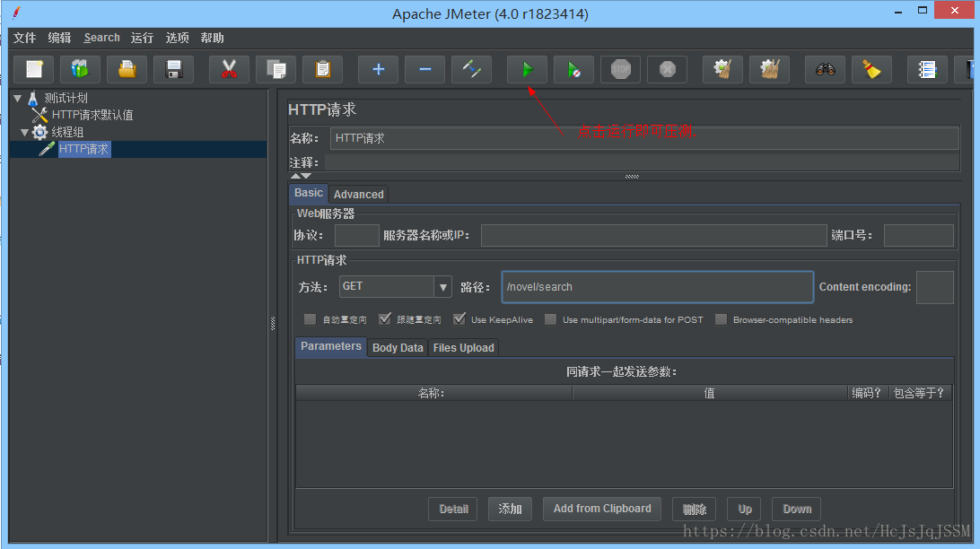Click the 名称 input field
Image resolution: width=980 pixels, height=549 pixels.
pyautogui.click(x=644, y=138)
